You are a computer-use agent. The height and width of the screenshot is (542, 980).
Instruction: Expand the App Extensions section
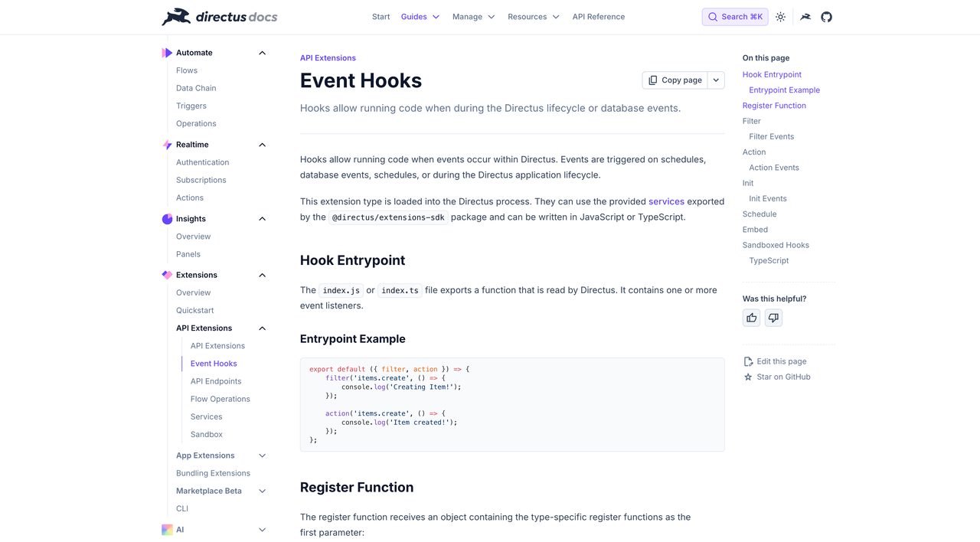pos(262,455)
